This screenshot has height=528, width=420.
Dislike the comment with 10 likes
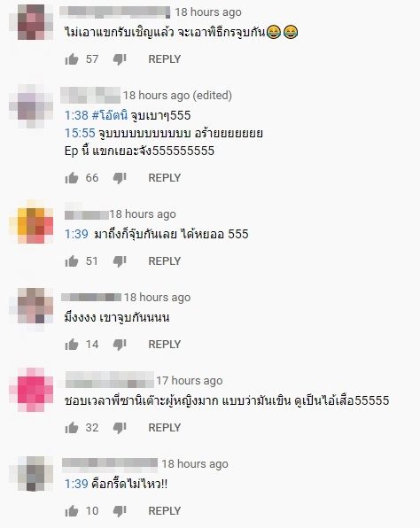point(120,511)
